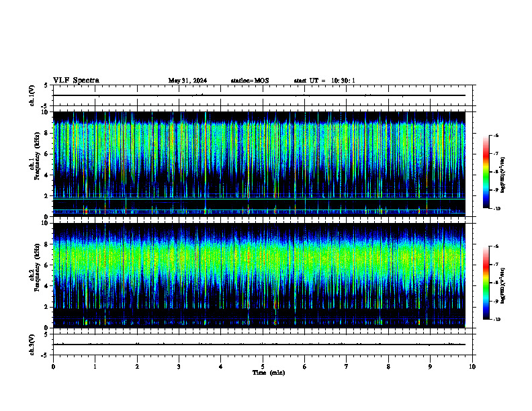Viewport: 532px width, 411px height.
Task: Click the "ch.1(V)" waveform axis label
Action: (32, 95)
